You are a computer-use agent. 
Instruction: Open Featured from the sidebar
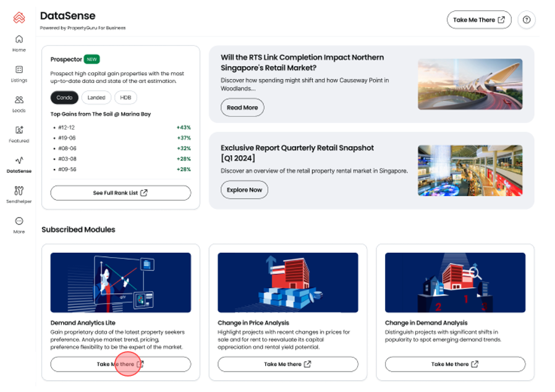tap(19, 134)
